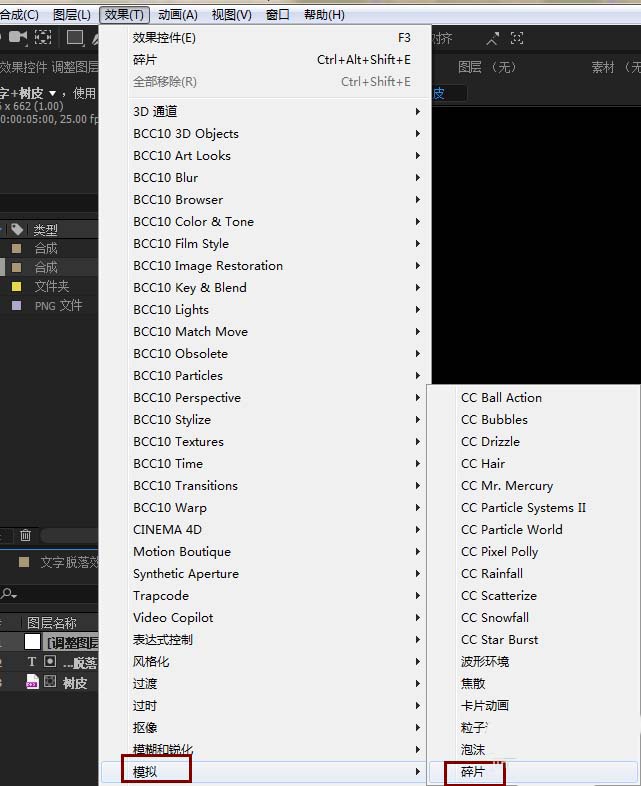The width and height of the screenshot is (641, 786).
Task: Click the text layer T icon
Action: 32,662
